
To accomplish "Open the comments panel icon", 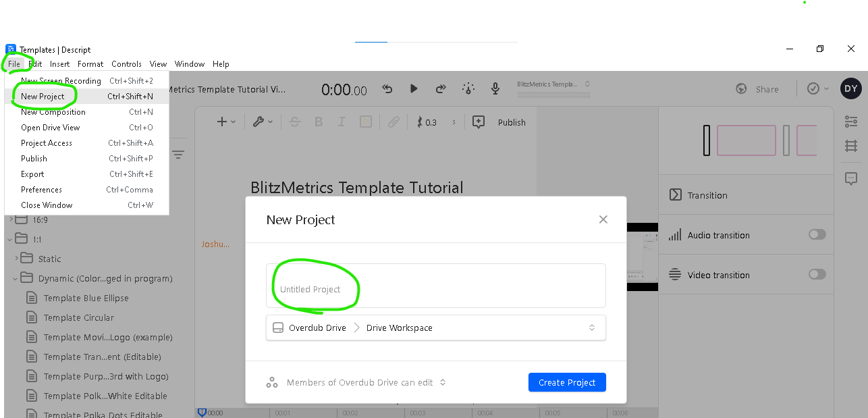I will (851, 178).
